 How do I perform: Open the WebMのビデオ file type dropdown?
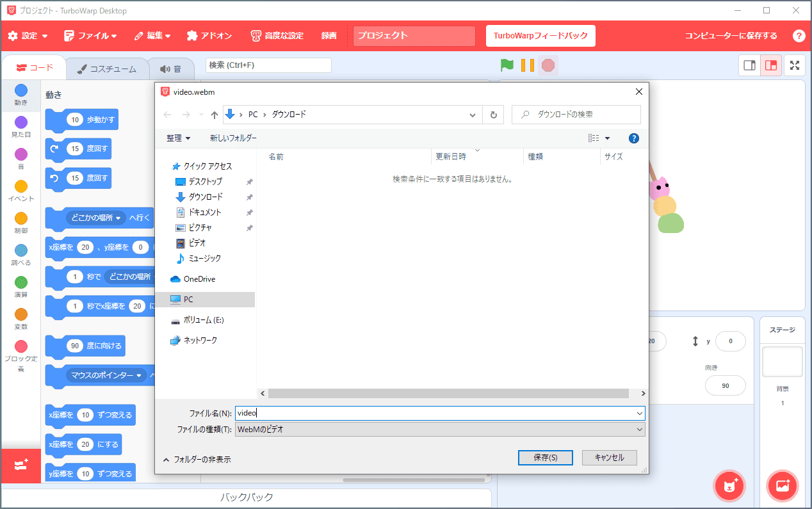point(638,429)
